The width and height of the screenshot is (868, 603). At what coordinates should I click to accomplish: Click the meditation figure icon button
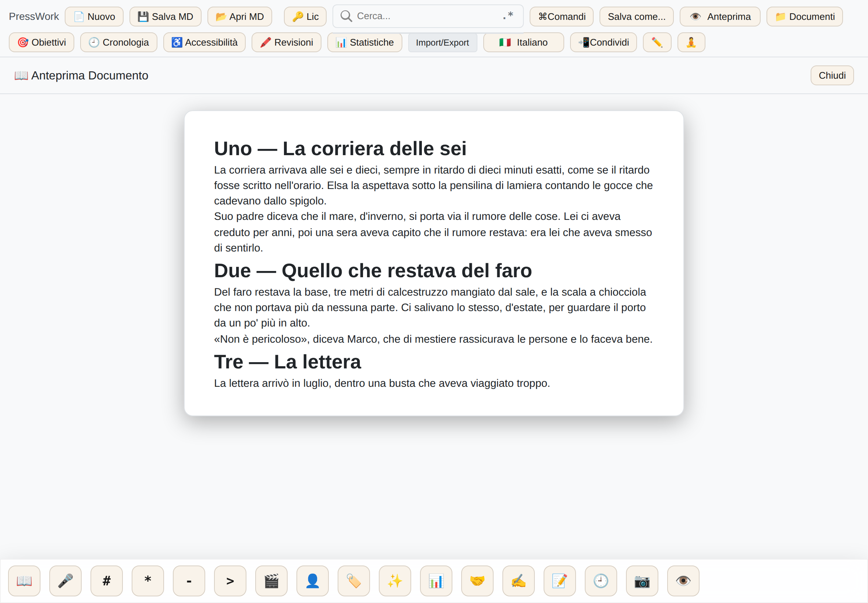(691, 42)
